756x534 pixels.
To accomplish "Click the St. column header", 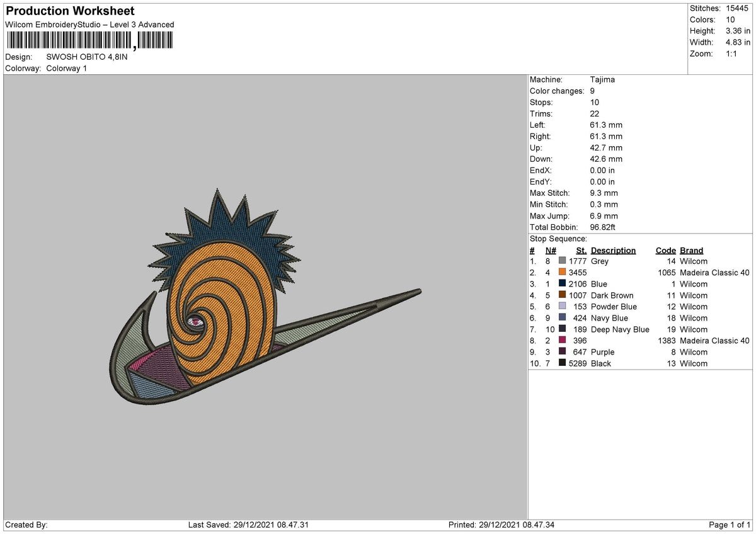I will [581, 250].
